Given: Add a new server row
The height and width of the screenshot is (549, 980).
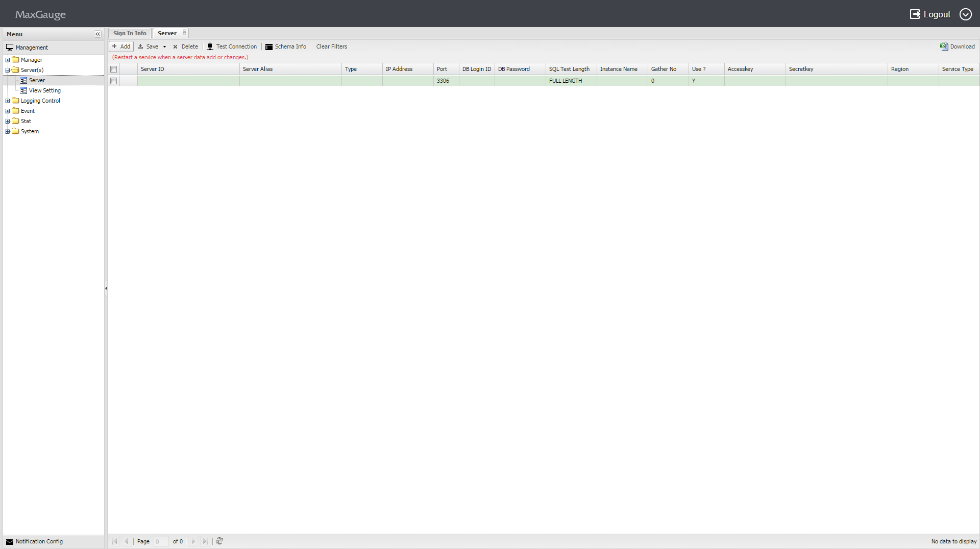Looking at the screenshot, I should tap(121, 46).
